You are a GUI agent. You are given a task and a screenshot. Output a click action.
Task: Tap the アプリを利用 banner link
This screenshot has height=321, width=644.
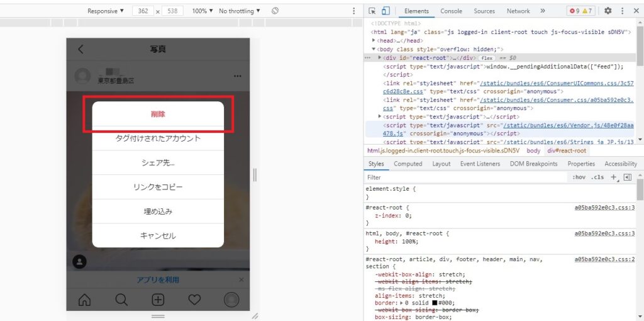point(158,280)
